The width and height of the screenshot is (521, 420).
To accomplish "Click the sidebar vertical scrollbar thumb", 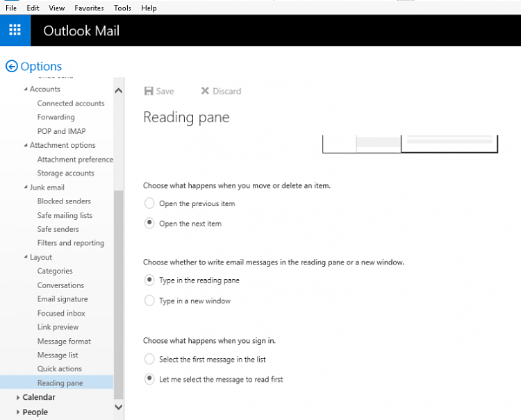I will coord(118,292).
